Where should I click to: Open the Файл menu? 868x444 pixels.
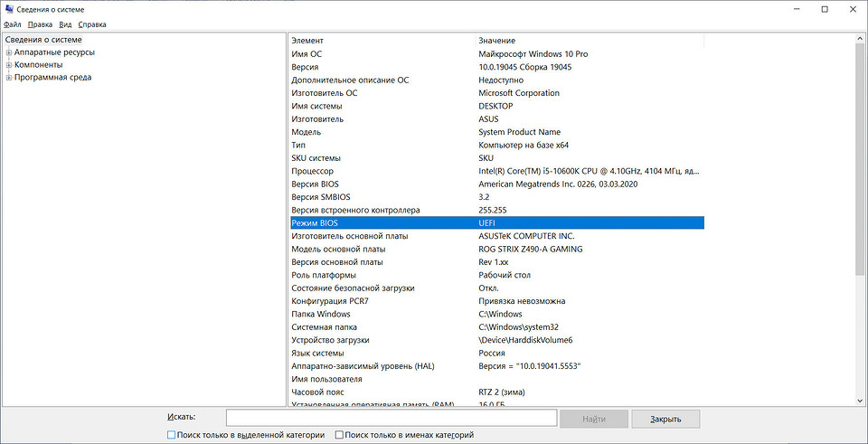tap(13, 24)
